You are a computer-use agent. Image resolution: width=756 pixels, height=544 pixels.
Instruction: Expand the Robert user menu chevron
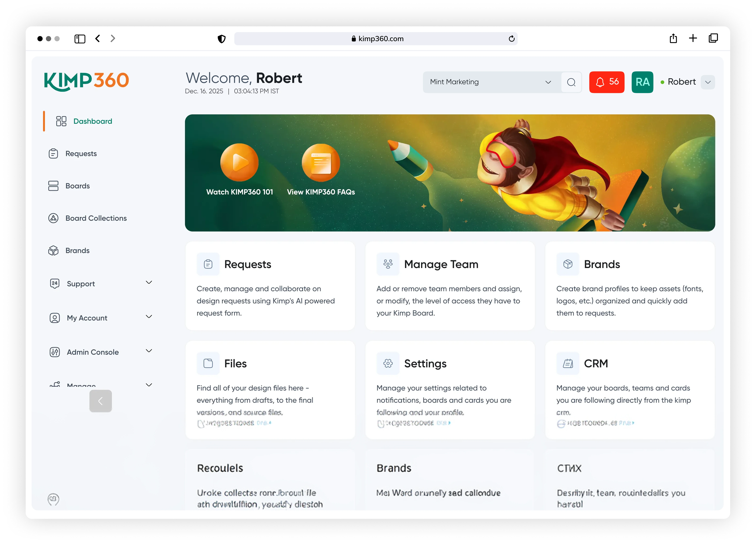(708, 82)
